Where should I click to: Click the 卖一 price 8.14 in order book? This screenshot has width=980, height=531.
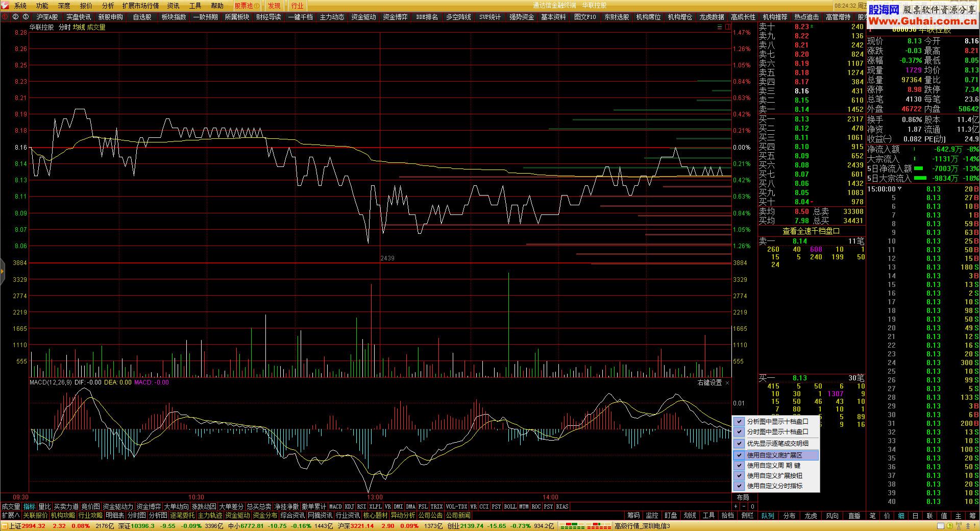pos(801,109)
